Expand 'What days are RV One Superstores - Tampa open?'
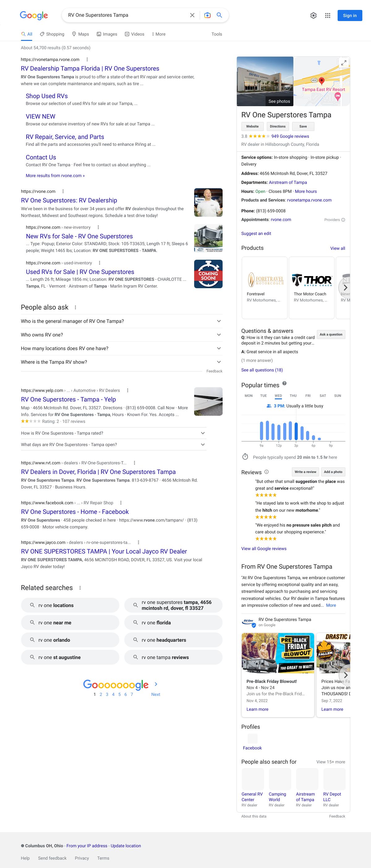Viewport: 371px width, 868px height. click(203, 445)
